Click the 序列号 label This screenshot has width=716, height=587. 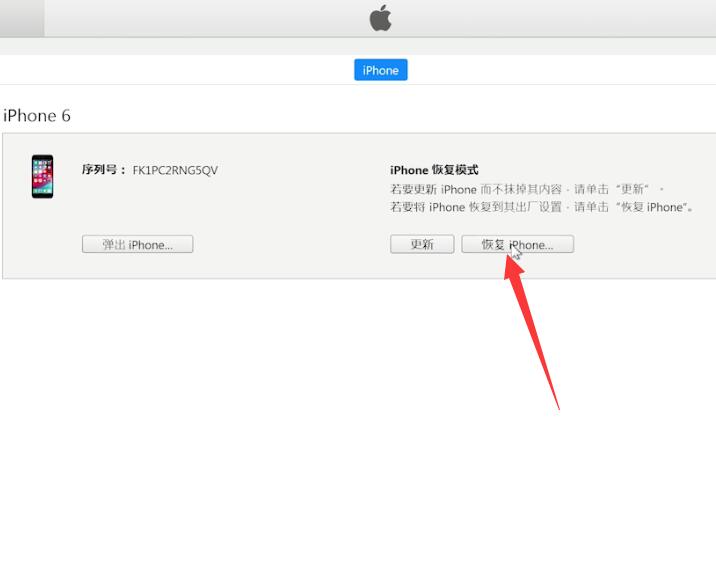click(104, 169)
